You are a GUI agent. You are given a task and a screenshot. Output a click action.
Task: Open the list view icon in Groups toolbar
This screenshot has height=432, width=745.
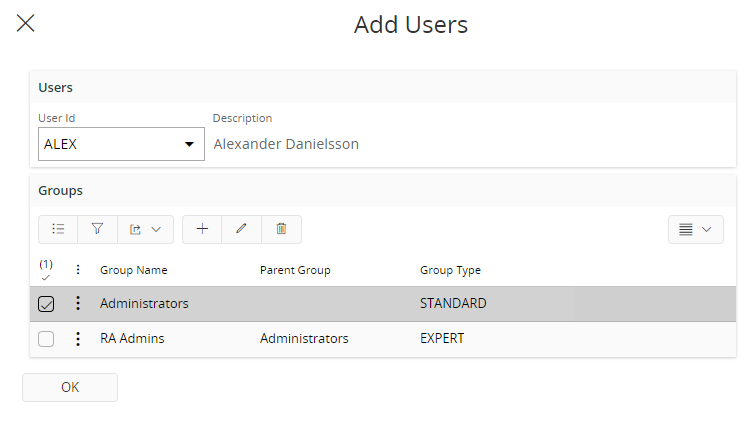point(58,229)
